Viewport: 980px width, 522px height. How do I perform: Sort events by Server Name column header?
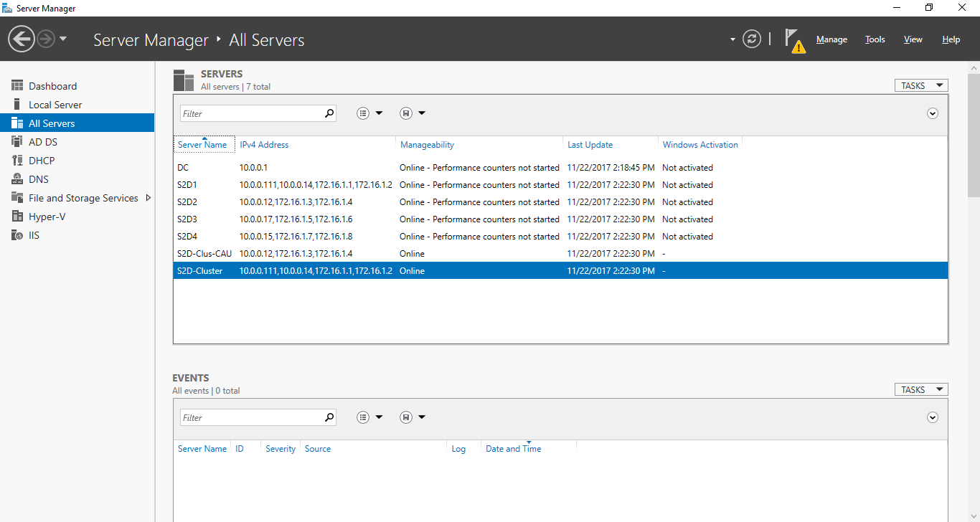(202, 448)
